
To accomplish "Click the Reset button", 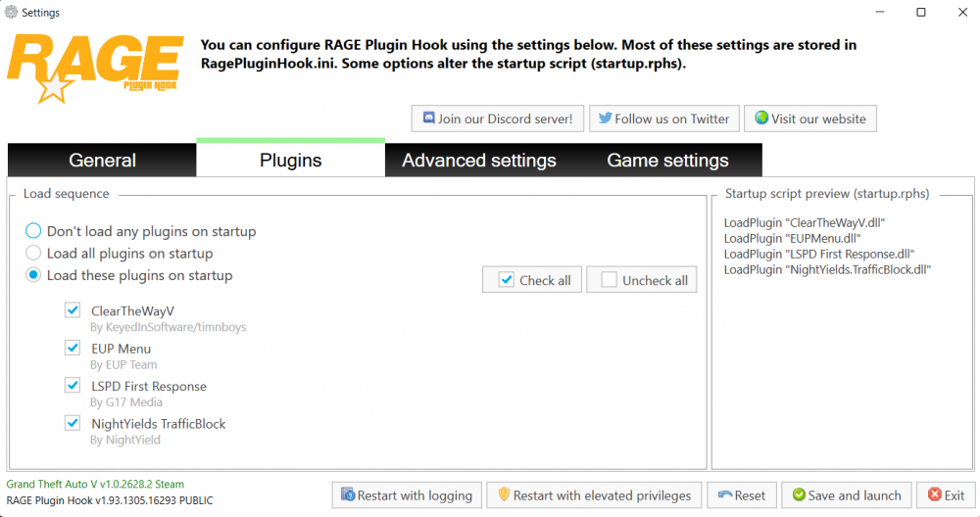I will [742, 495].
